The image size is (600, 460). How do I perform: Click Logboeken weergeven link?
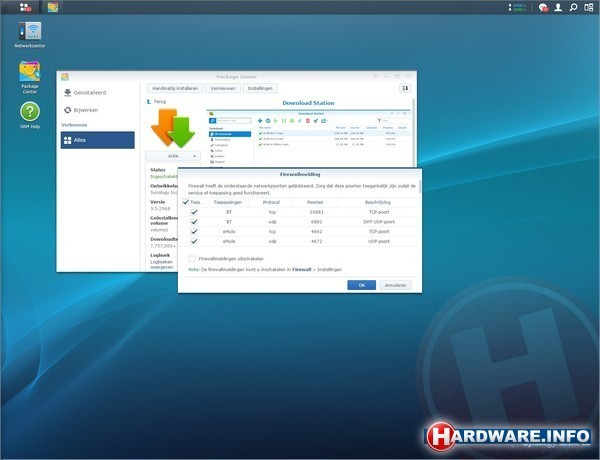pyautogui.click(x=161, y=264)
